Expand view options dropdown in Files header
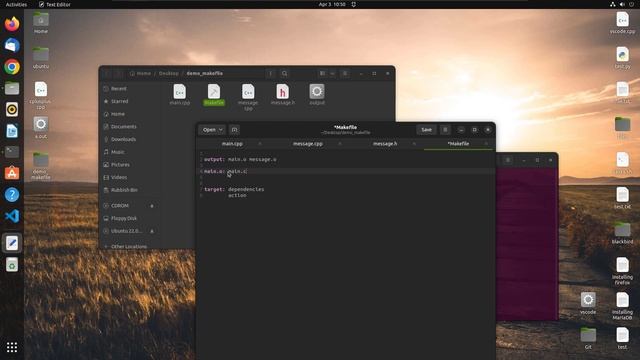The height and width of the screenshot is (360, 640). pos(332,73)
